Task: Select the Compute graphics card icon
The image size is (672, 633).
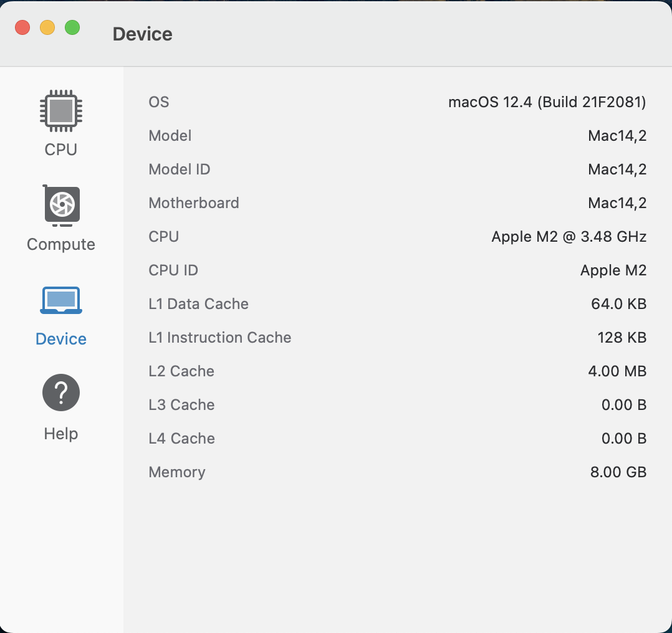Action: click(x=61, y=205)
